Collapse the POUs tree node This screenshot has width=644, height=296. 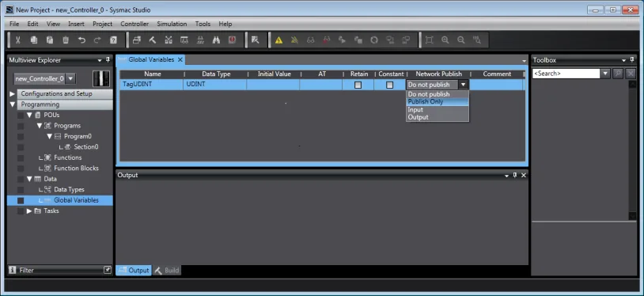point(29,115)
